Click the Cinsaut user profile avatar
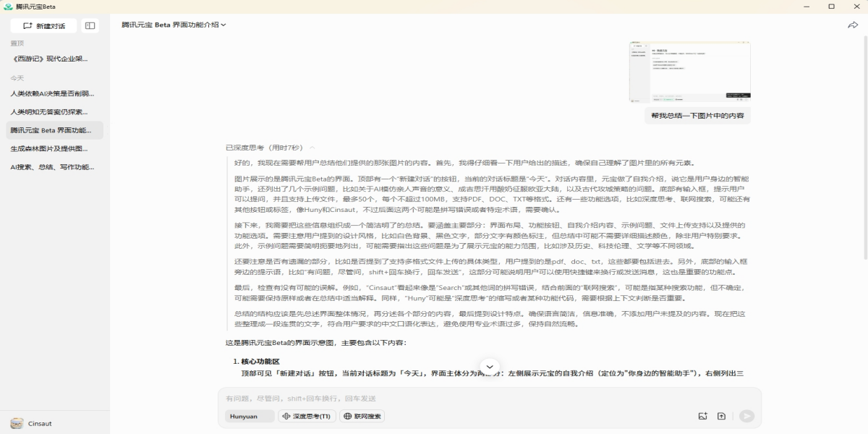 coord(16,423)
